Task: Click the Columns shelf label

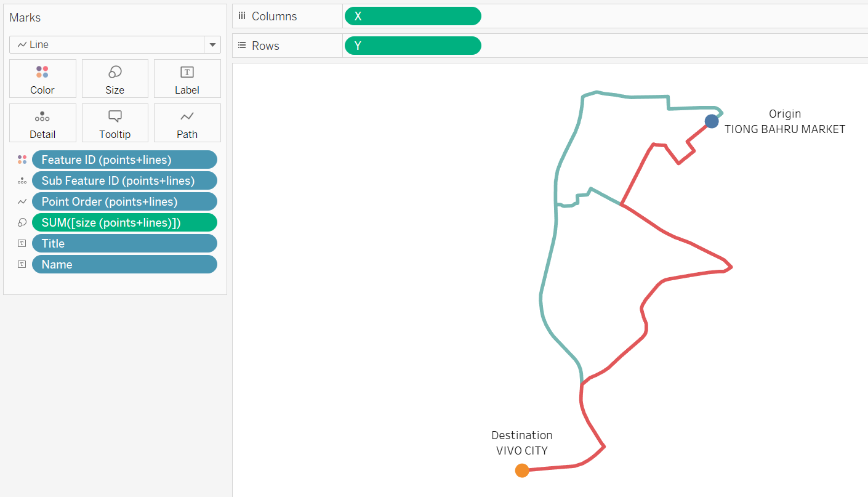Action: point(275,16)
